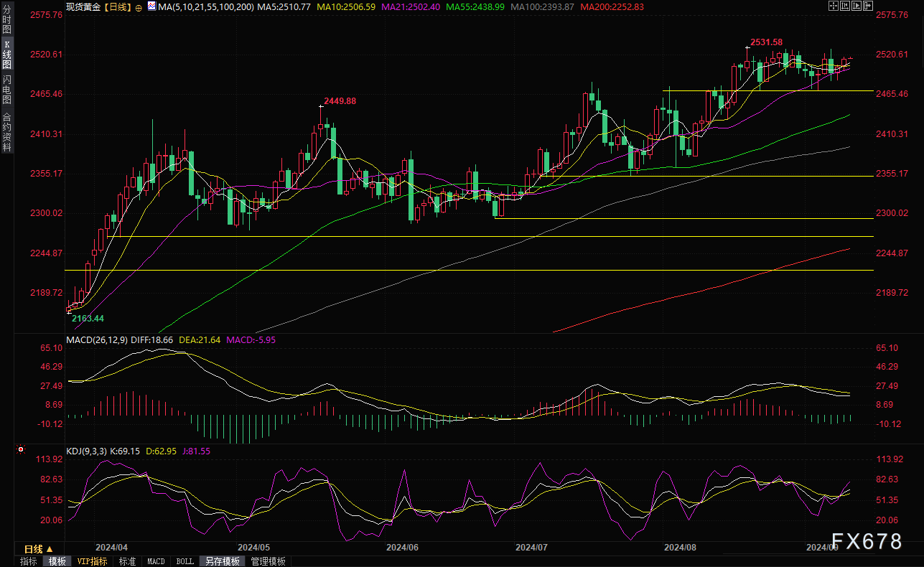Click the chart playback icon
Screen dimensions: 924x567
pos(857,6)
